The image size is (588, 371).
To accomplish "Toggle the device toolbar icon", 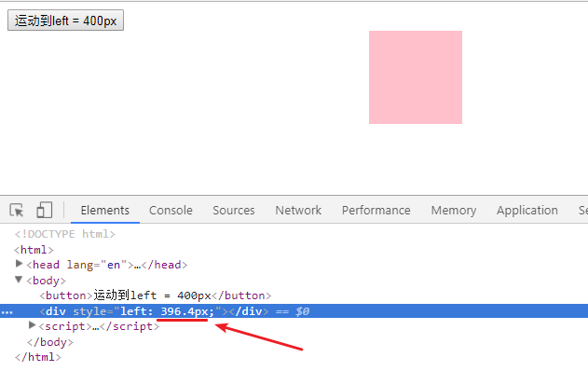I will tap(44, 210).
